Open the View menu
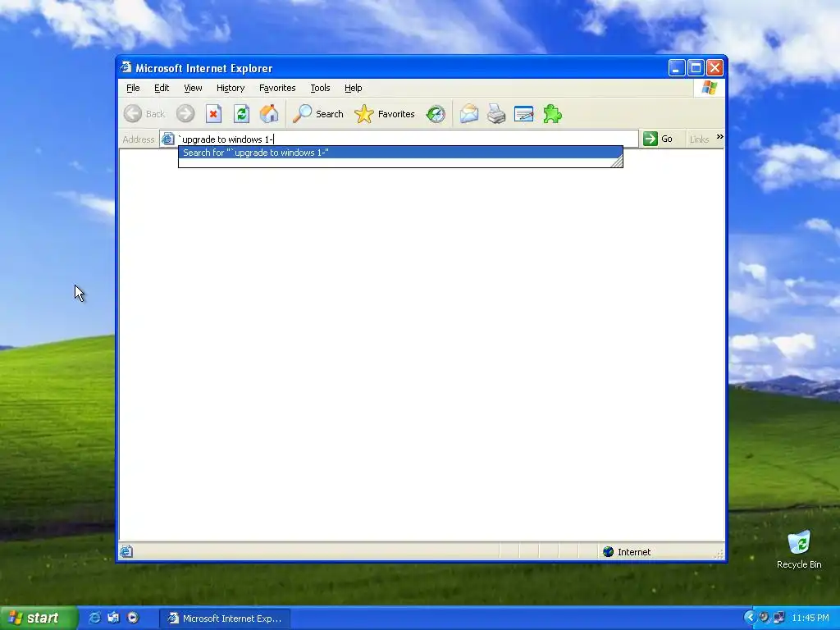Viewport: 840px width, 630px height. coord(193,88)
